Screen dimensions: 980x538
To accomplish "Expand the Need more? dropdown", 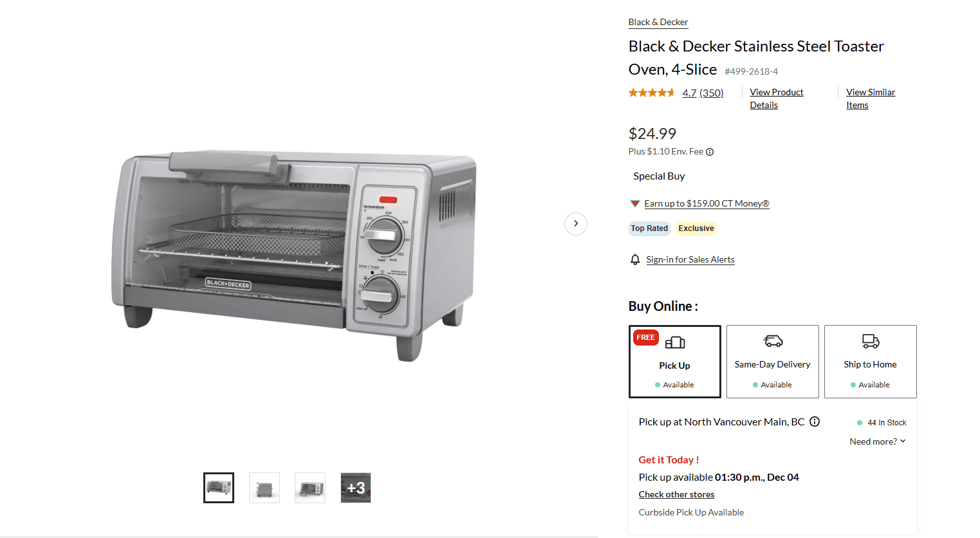I will [878, 441].
